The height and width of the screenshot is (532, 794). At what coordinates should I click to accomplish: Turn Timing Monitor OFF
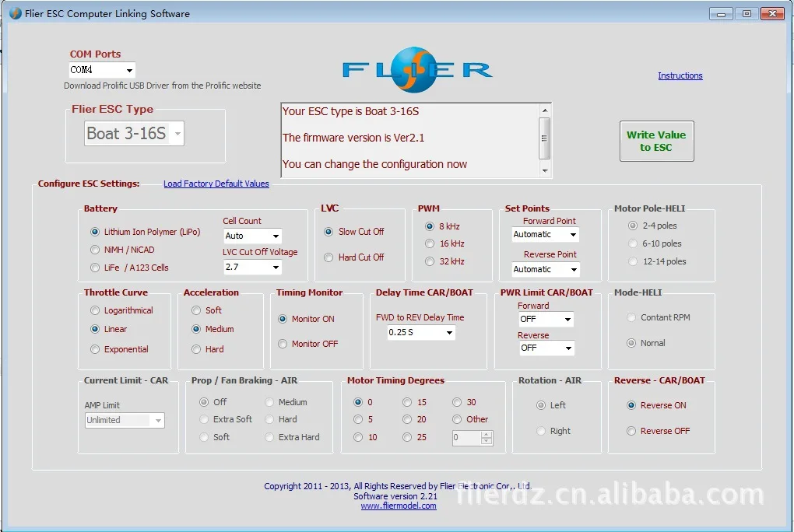308,344
